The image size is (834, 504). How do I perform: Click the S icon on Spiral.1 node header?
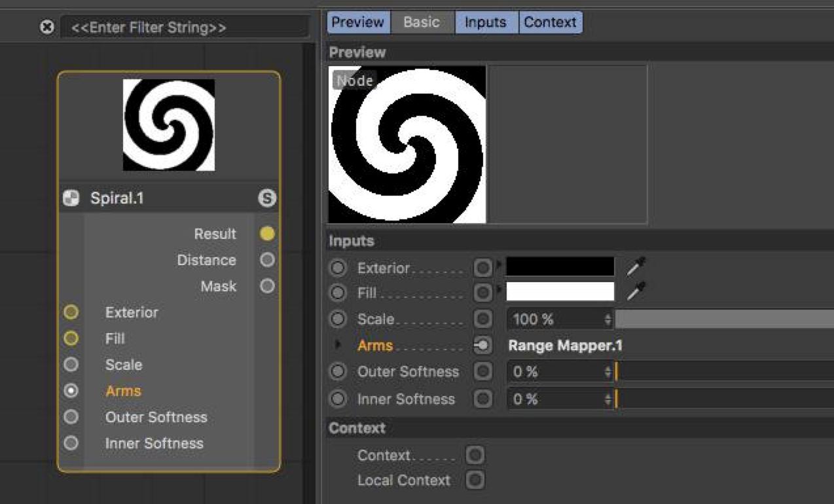tap(267, 198)
